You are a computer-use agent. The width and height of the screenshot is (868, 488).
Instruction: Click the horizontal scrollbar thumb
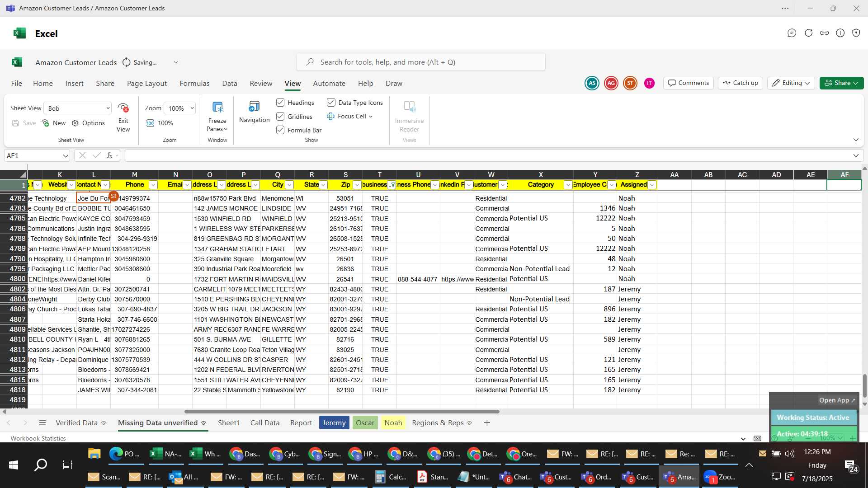[x=342, y=412]
